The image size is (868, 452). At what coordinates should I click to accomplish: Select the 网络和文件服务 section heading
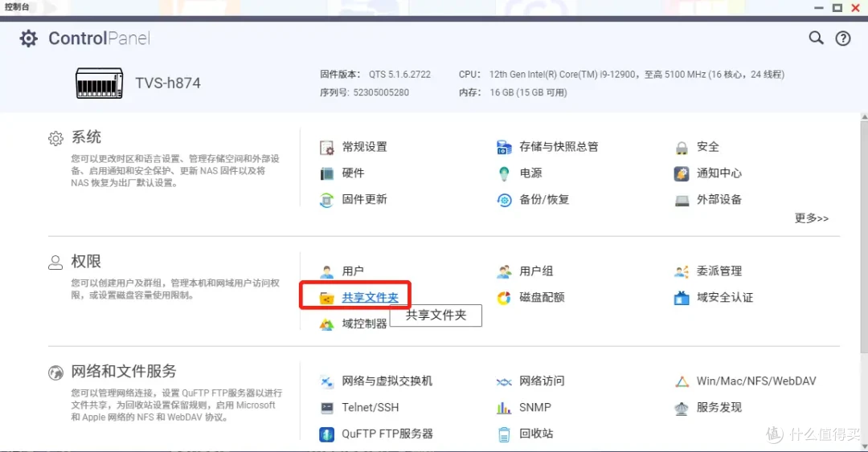click(124, 371)
